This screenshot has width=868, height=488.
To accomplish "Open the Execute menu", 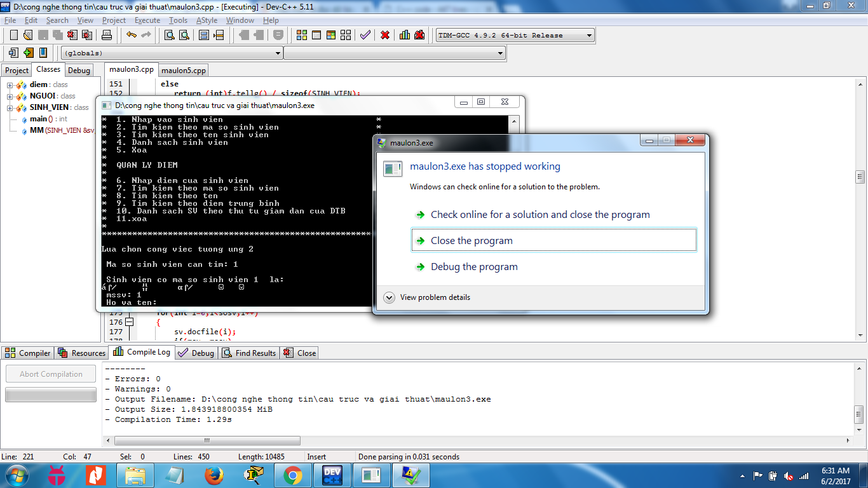I will click(147, 20).
